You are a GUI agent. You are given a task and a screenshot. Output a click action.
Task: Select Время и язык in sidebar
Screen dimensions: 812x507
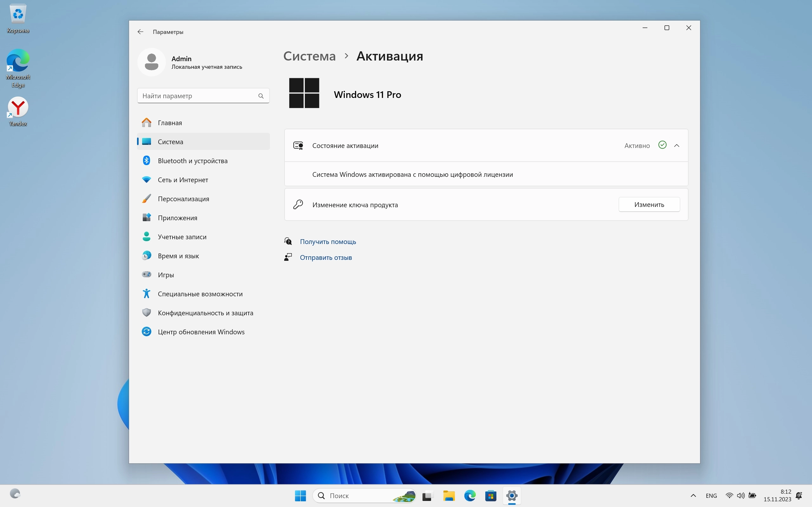pos(178,256)
